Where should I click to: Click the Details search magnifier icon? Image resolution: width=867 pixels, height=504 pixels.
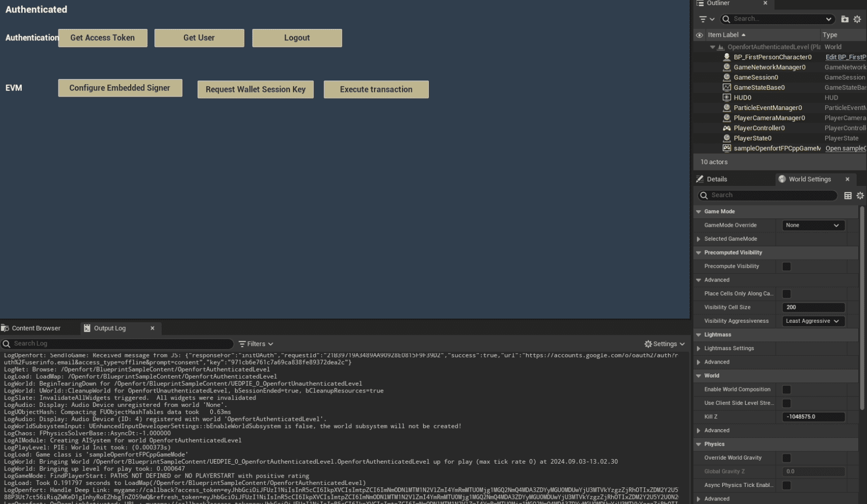click(704, 195)
